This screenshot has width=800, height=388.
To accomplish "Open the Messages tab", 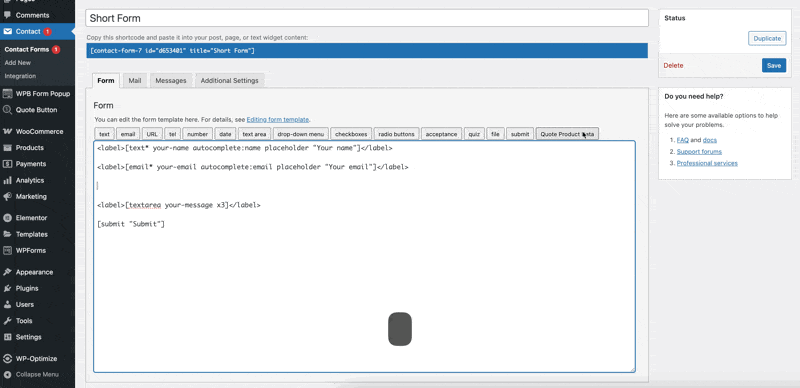I will (171, 81).
